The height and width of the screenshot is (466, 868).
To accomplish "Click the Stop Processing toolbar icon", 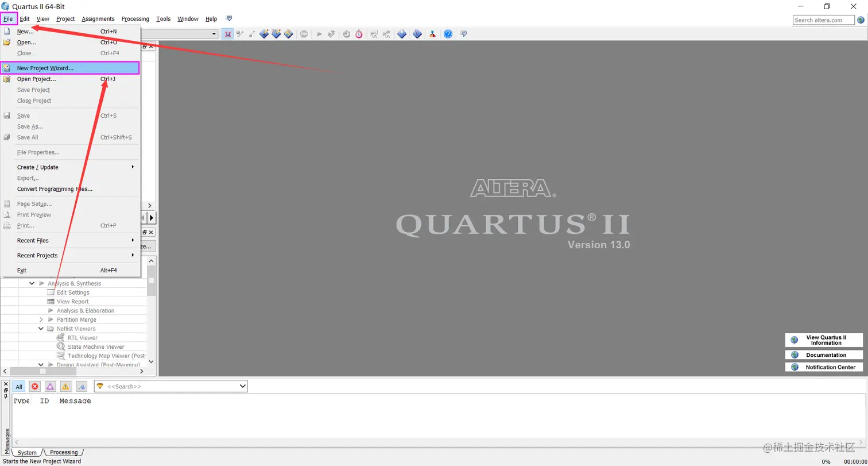I will pyautogui.click(x=304, y=34).
